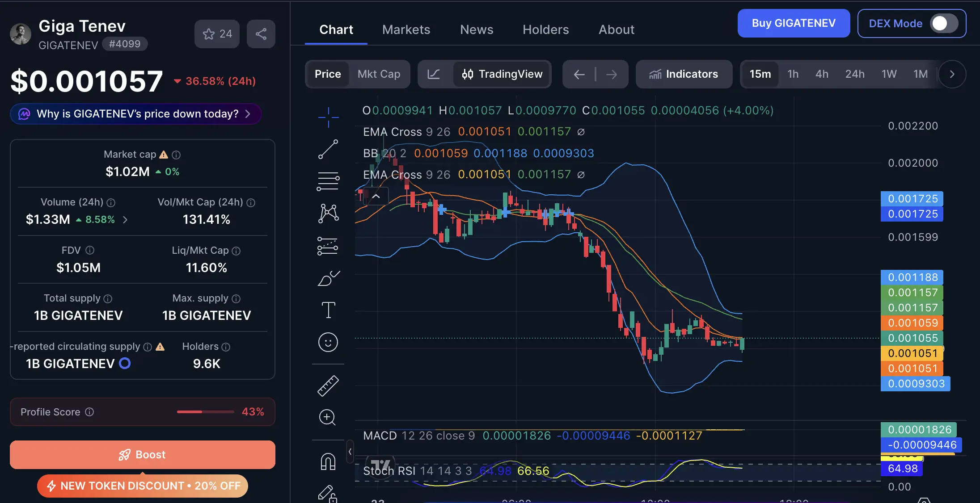
Task: Click NEW TOKEN DISCOUNT 20% OFF banner
Action: click(143, 486)
